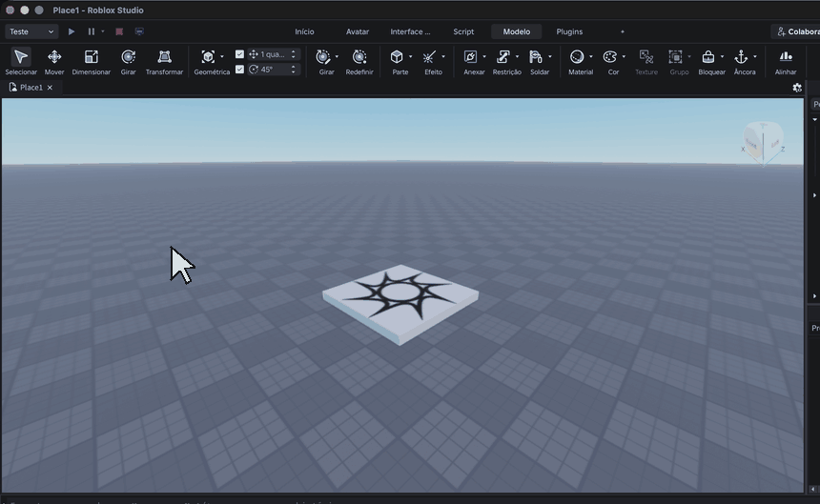Open the Cor dropdown arrow
Screen dimensions: 820x504
(624, 56)
